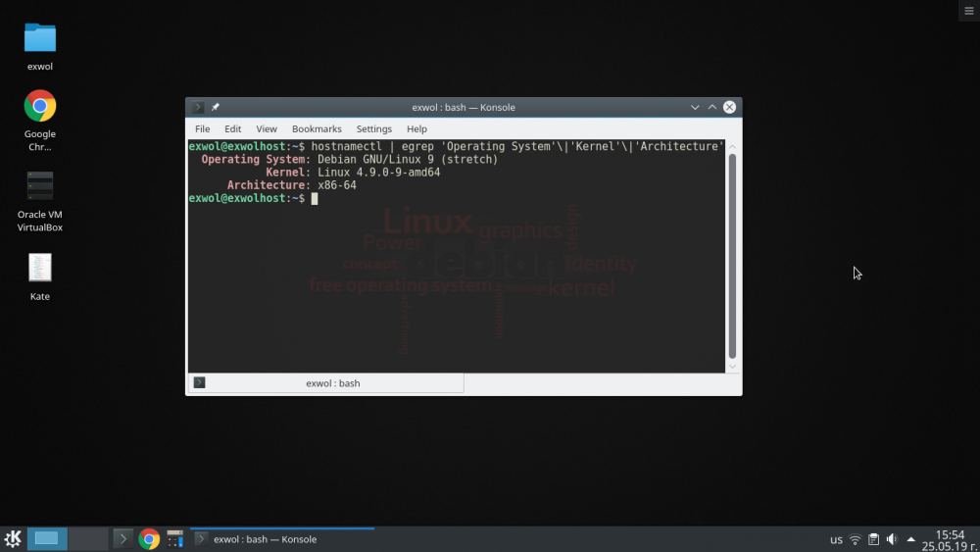Image resolution: width=980 pixels, height=552 pixels.
Task: Click the text 'Linux 4.9.0-9-amd64'
Action: click(x=378, y=172)
